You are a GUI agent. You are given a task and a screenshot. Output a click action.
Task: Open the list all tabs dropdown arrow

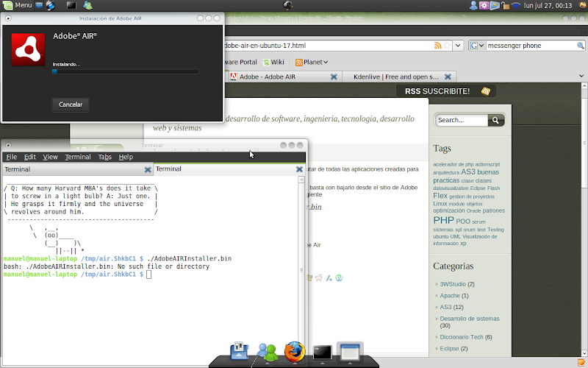(x=581, y=76)
